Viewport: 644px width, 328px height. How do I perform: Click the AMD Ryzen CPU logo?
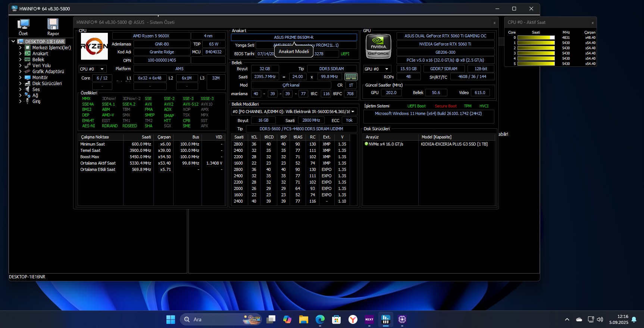[94, 46]
